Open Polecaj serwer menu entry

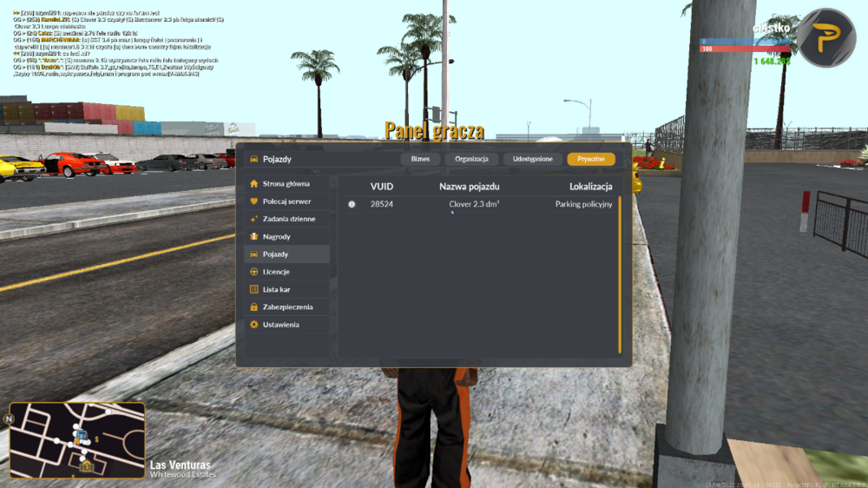click(x=287, y=201)
